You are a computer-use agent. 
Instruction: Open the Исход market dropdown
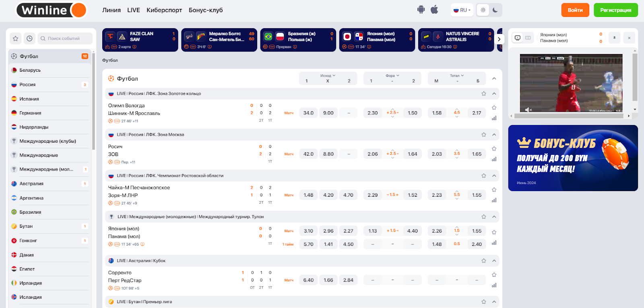328,75
